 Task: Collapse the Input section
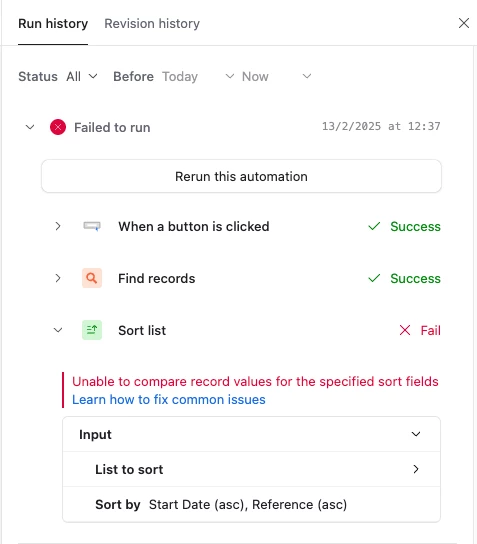[x=416, y=434]
